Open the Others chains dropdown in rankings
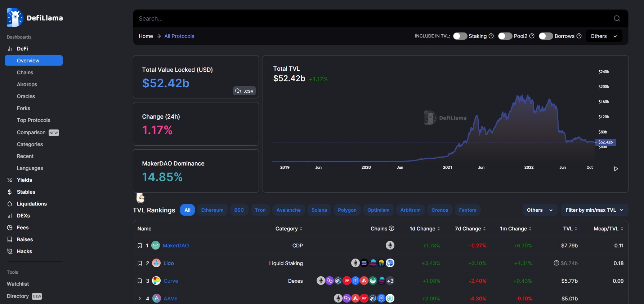Viewport: 644px width, 304px height. 540,210
